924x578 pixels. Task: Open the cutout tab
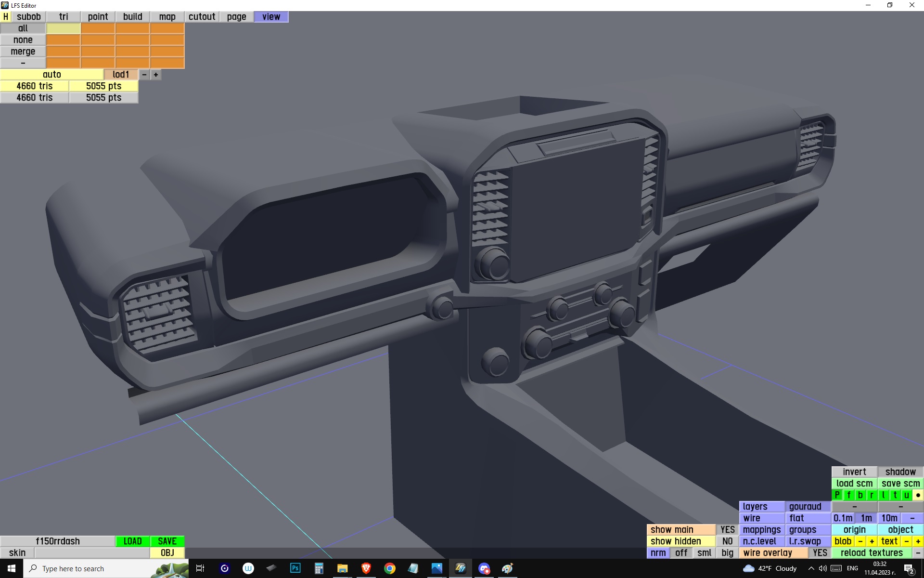coord(202,17)
